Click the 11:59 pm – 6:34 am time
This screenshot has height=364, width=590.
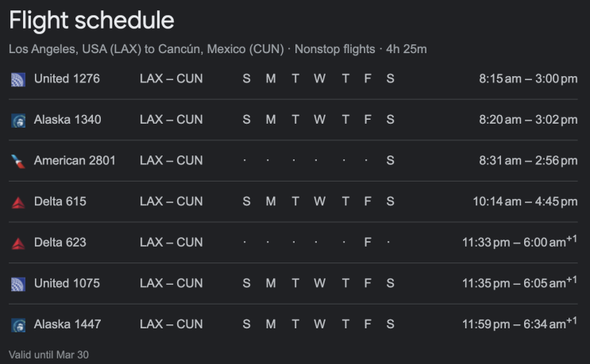pos(519,324)
